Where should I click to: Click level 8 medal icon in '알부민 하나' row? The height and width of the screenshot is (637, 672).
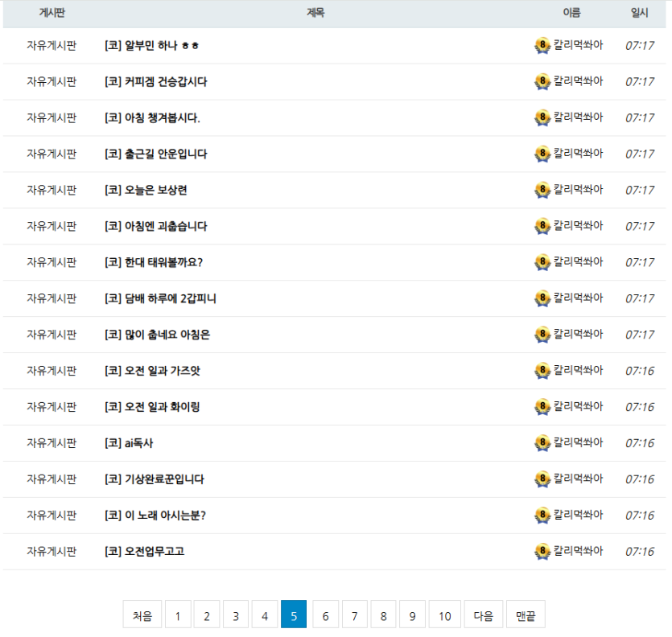tap(542, 45)
